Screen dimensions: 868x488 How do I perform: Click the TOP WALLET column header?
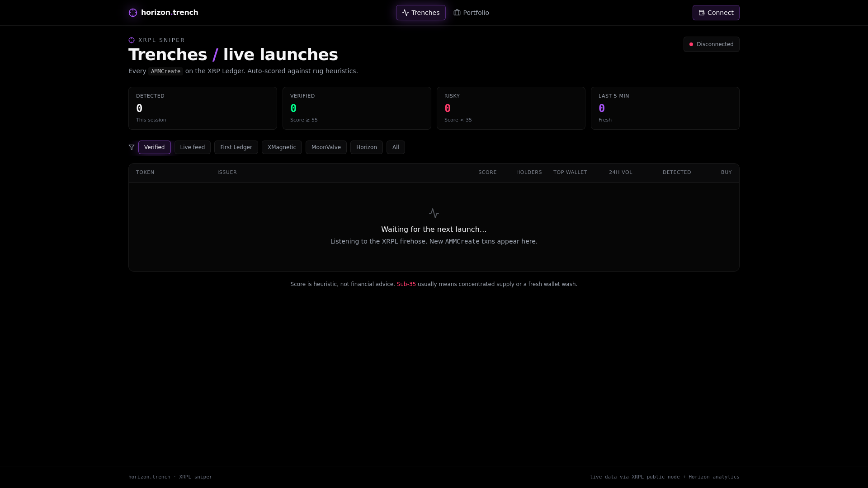570,173
